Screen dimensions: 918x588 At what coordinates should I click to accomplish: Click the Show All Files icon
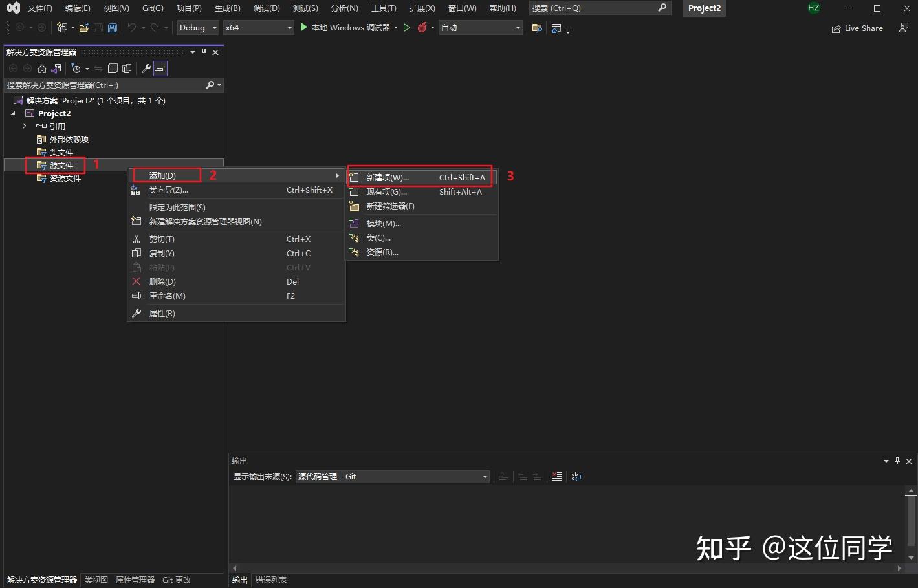(127, 69)
